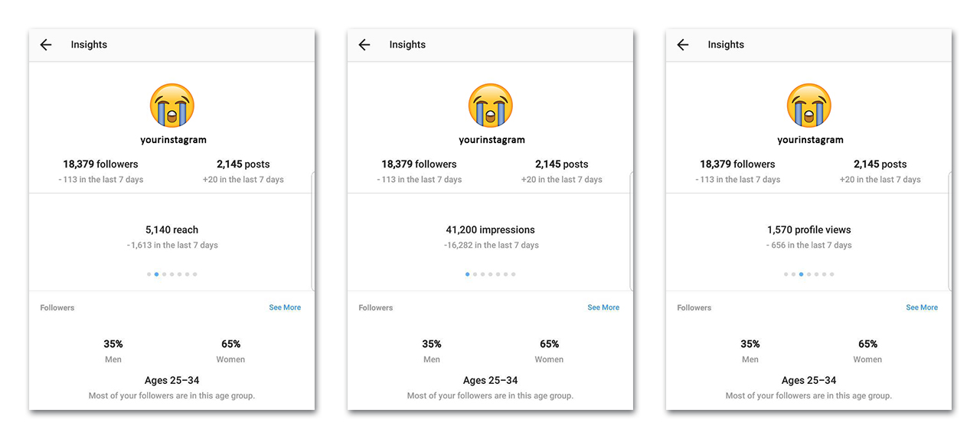Go back from the impressions Insights panel
This screenshot has height=439, width=980.
pos(364,45)
